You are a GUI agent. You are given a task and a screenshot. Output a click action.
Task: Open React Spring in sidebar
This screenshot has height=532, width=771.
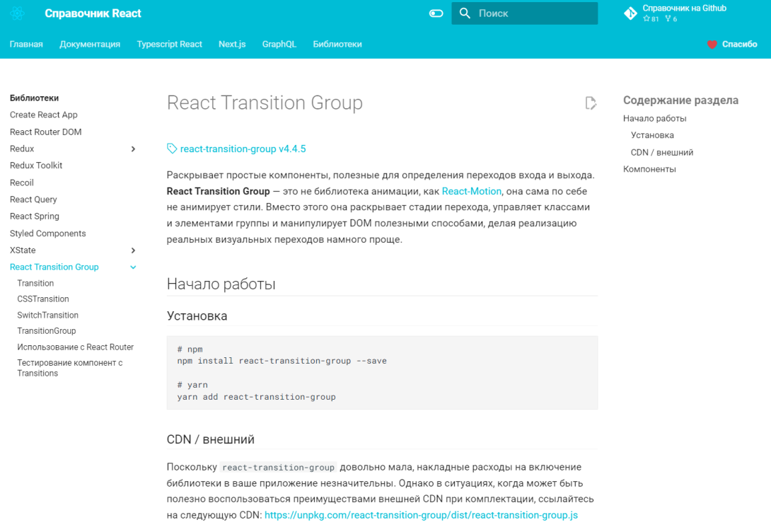35,216
